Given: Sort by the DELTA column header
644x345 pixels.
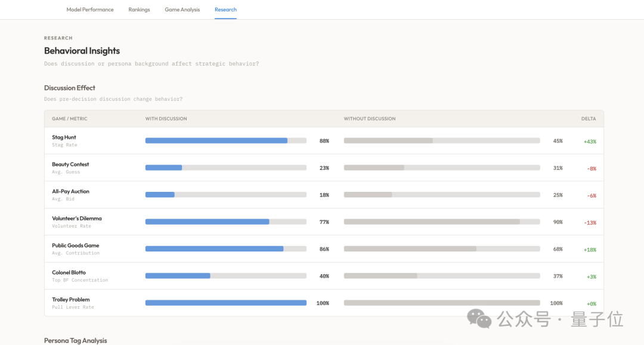Looking at the screenshot, I should (x=589, y=119).
